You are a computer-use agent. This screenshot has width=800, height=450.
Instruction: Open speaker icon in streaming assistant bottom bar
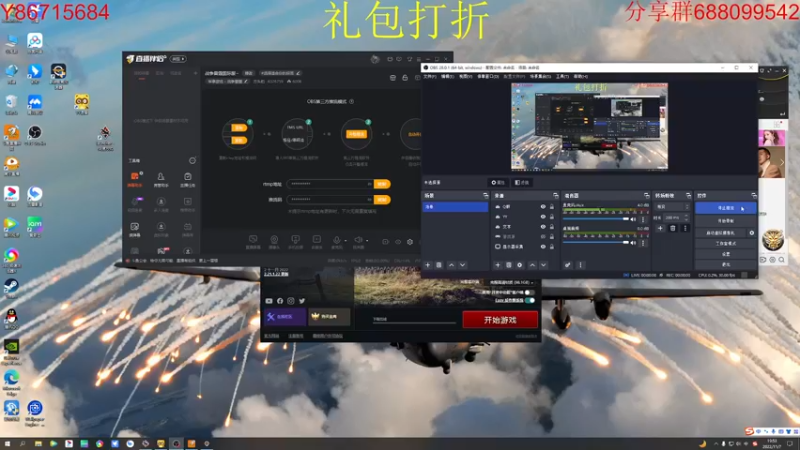358,240
